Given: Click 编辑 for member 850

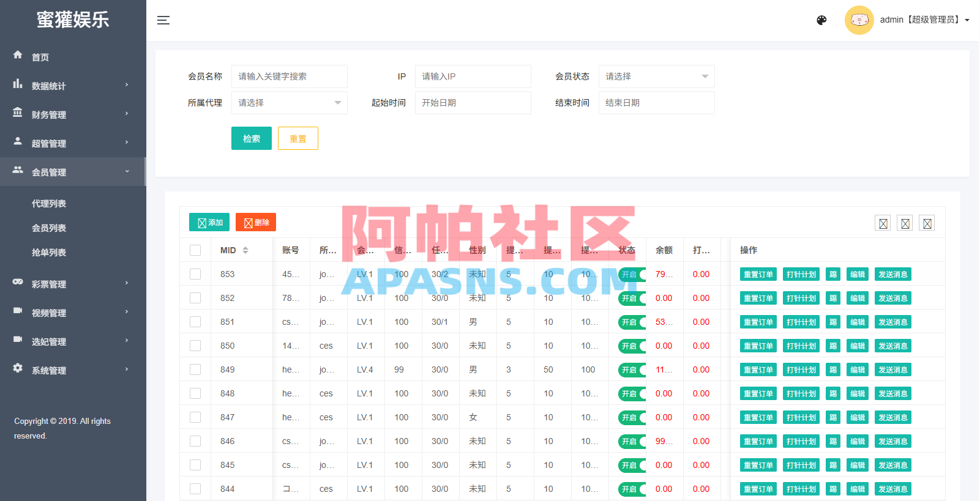Looking at the screenshot, I should click(858, 346).
